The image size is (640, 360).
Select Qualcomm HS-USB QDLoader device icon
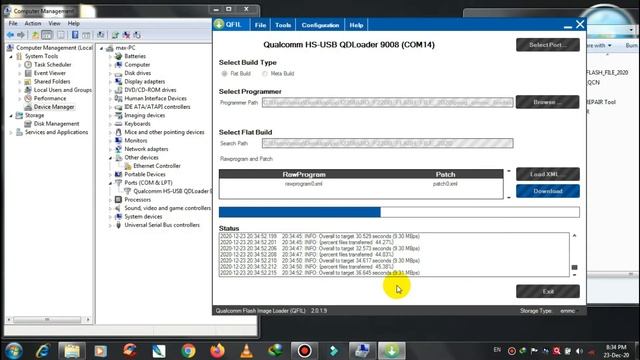[x=128, y=191]
